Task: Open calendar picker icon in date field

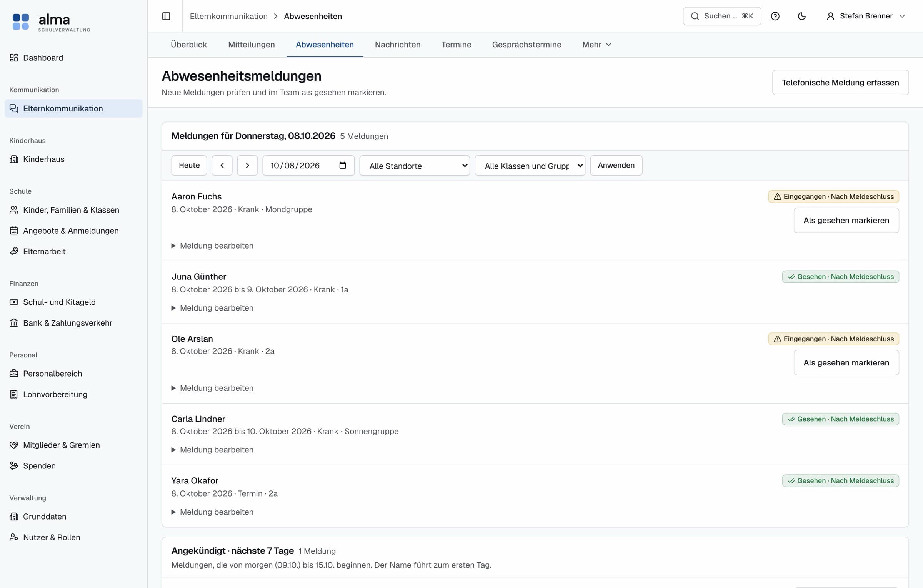Action: click(x=342, y=165)
